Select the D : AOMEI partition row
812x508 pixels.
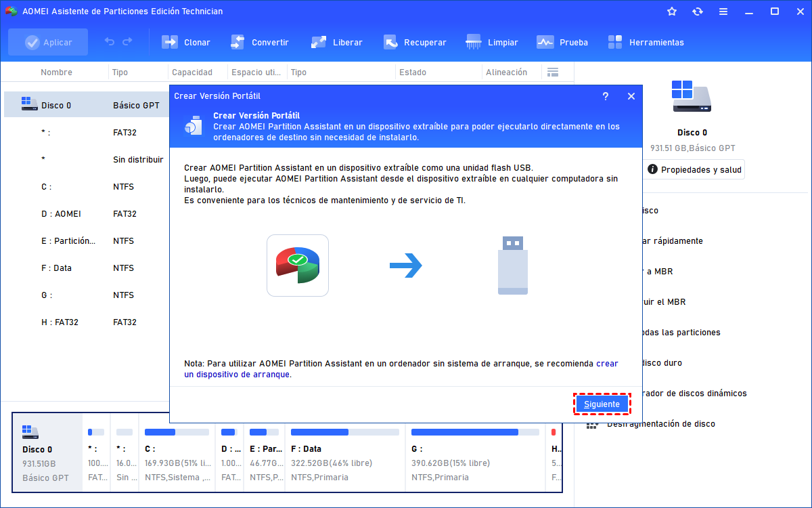(87, 213)
